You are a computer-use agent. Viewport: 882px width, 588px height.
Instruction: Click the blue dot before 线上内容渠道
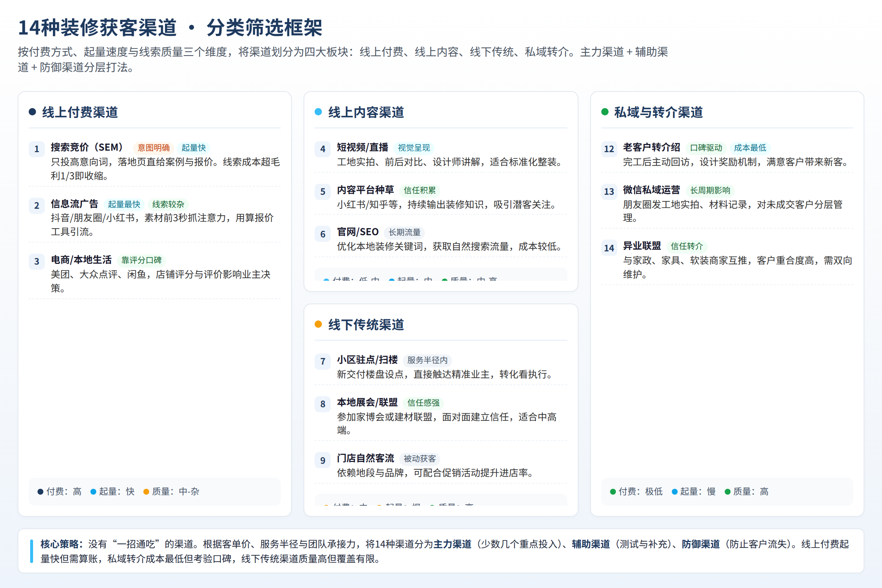[318, 112]
